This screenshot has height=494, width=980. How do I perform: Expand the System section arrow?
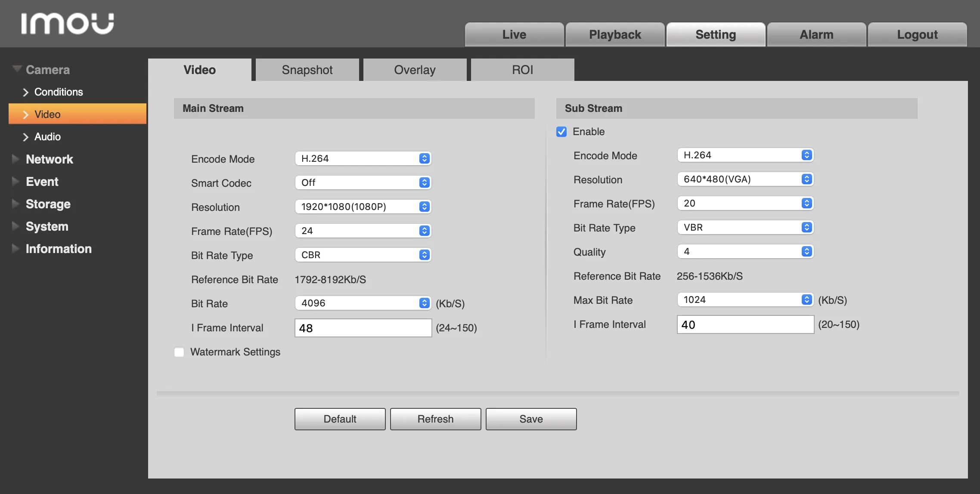(x=16, y=226)
